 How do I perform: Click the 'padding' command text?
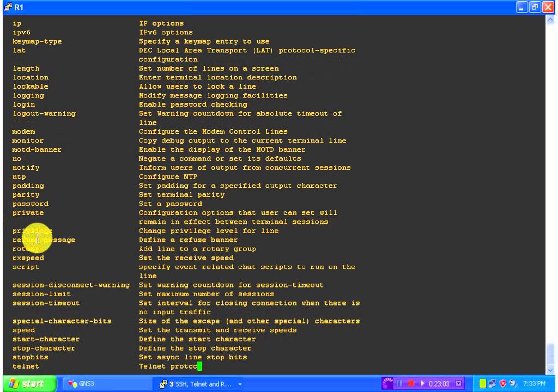(x=28, y=186)
